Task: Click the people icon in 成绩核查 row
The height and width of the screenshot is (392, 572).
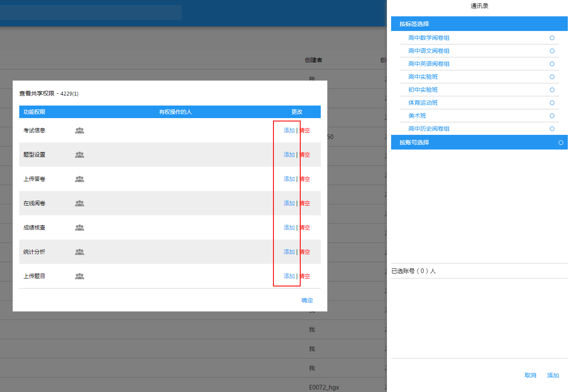Action: [x=80, y=228]
